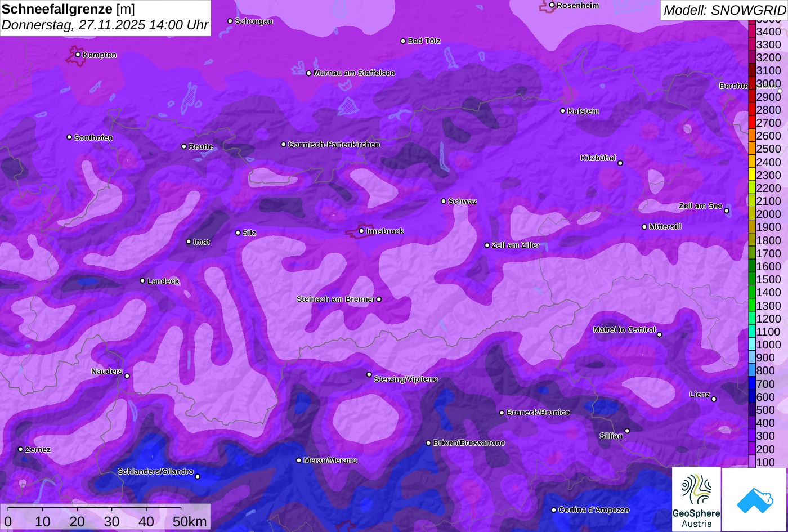This screenshot has height=532, width=788.
Task: Click the 2300 m yellow legend swatch
Action: [751, 175]
